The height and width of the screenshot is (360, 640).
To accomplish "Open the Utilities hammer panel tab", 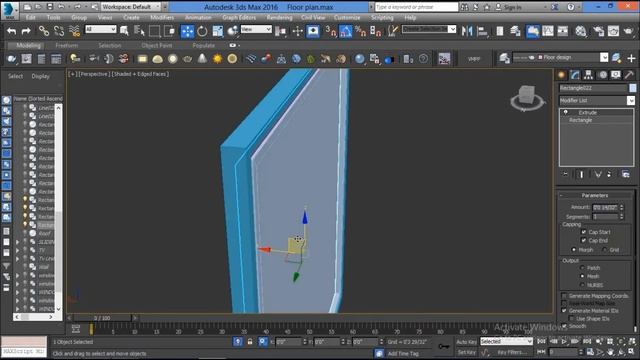I will click(x=629, y=75).
